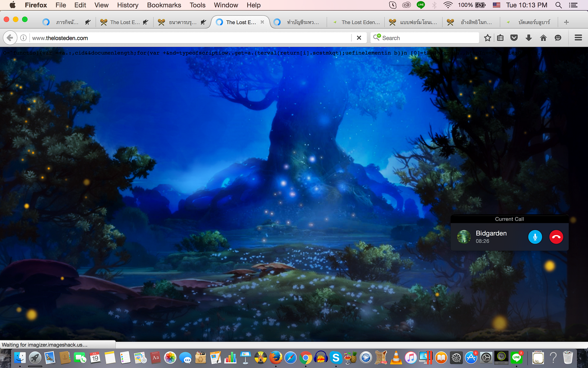
Task: Open Audacity from the Dock
Action: click(321, 358)
